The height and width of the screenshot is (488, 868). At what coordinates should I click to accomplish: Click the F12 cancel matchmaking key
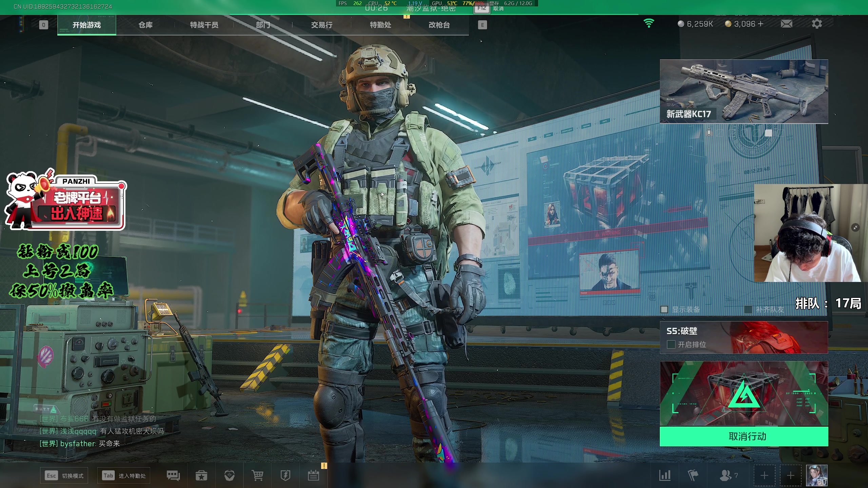[482, 8]
